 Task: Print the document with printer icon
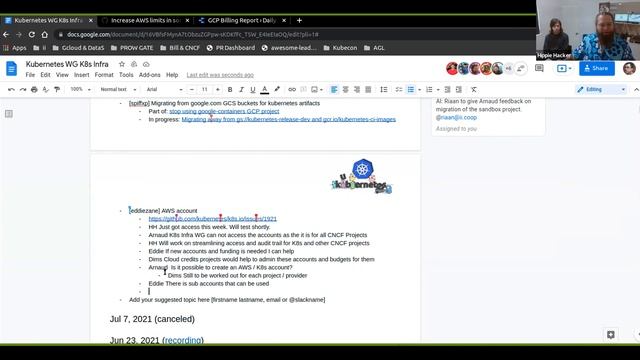[34, 89]
